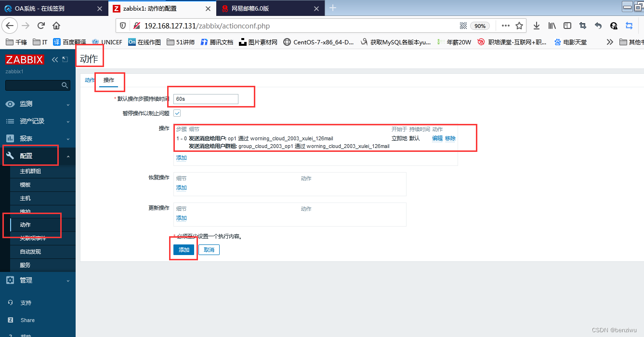Collapse the Zabbix sidebar with double arrows
This screenshot has width=644, height=337.
point(55,59)
